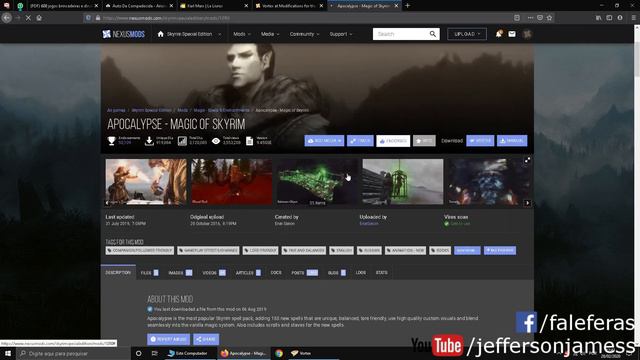
Task: Click the English tag
Action: click(341, 251)
